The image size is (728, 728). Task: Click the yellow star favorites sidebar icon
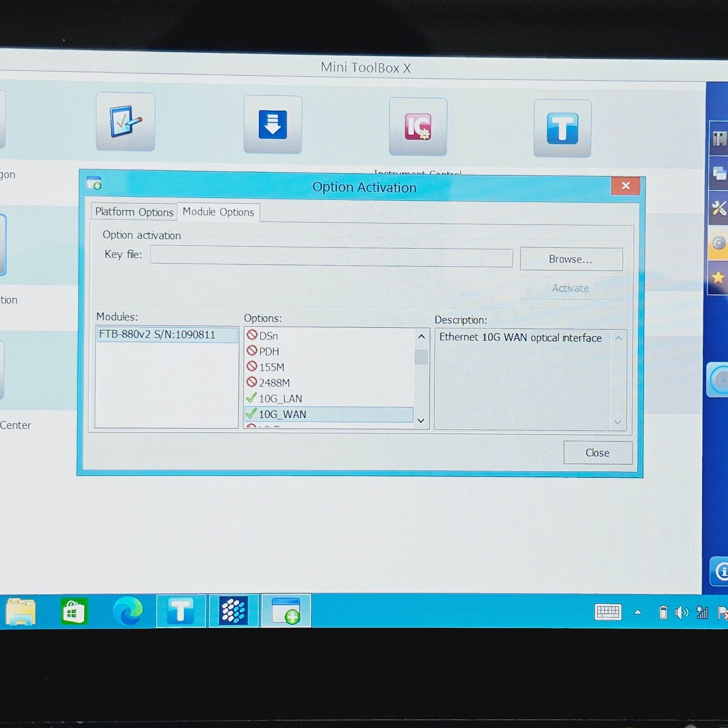click(718, 277)
